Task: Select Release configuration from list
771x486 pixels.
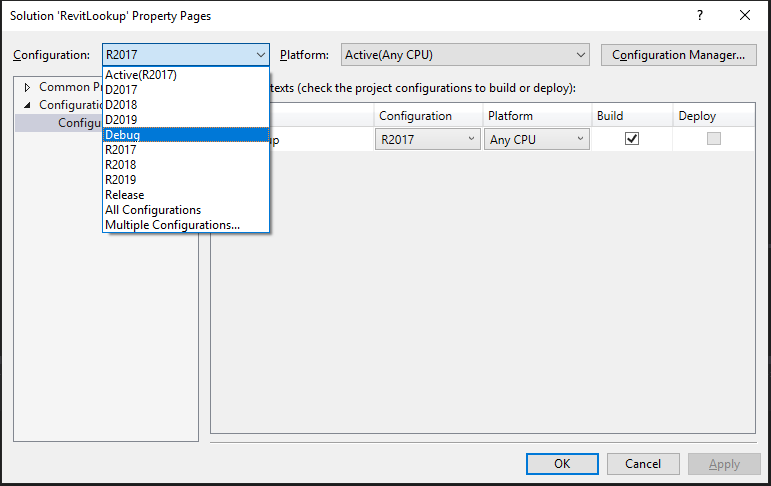Action: pyautogui.click(x=186, y=195)
